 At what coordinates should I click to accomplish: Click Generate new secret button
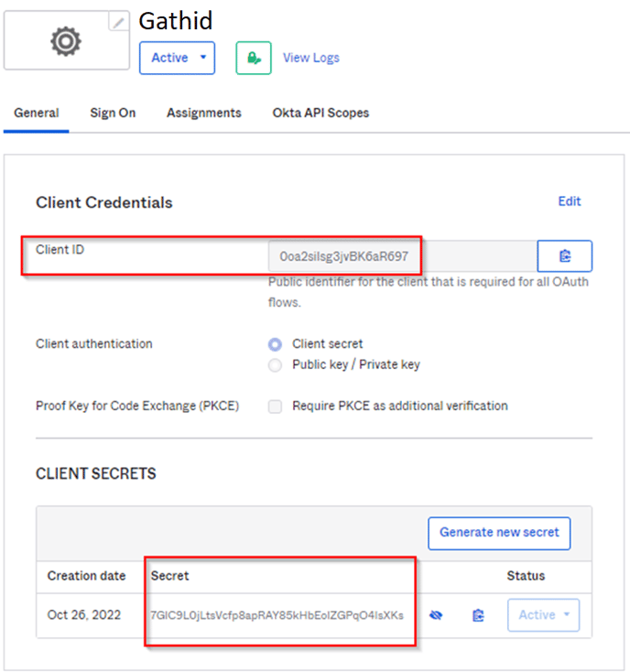point(499,532)
